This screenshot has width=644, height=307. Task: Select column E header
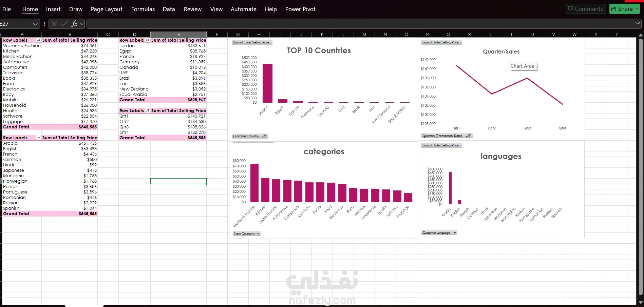click(x=178, y=34)
